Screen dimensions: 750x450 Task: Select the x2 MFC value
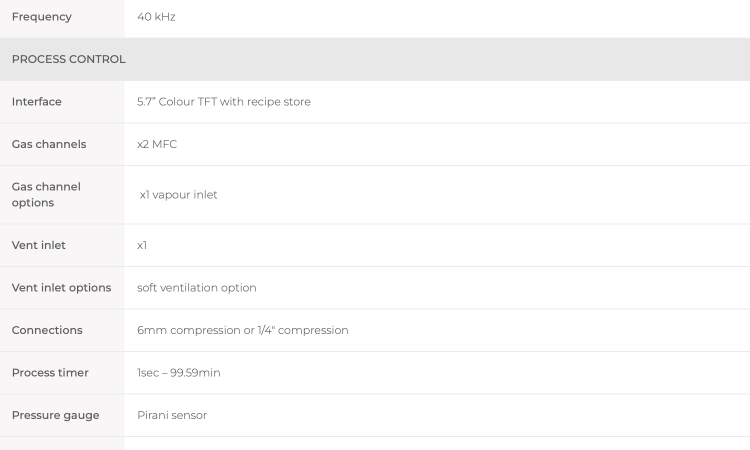point(157,144)
